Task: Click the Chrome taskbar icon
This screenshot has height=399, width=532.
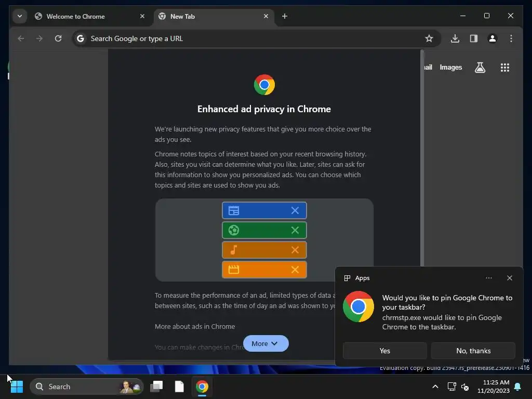Action: coord(202,387)
